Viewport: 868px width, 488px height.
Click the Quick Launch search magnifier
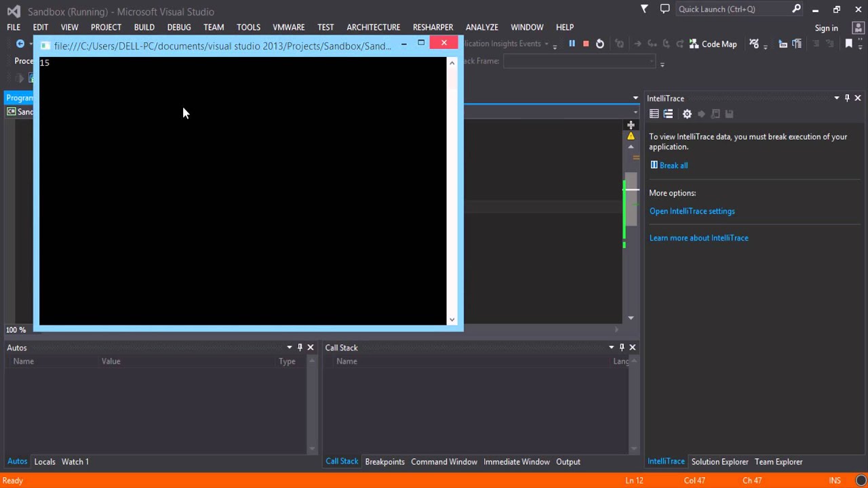(x=796, y=9)
